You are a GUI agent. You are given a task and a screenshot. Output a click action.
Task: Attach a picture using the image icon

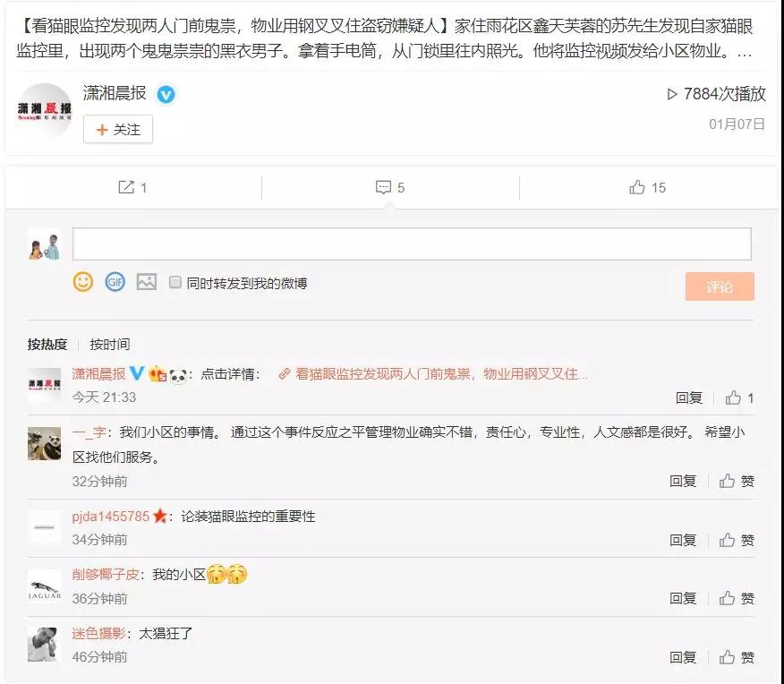[x=146, y=282]
